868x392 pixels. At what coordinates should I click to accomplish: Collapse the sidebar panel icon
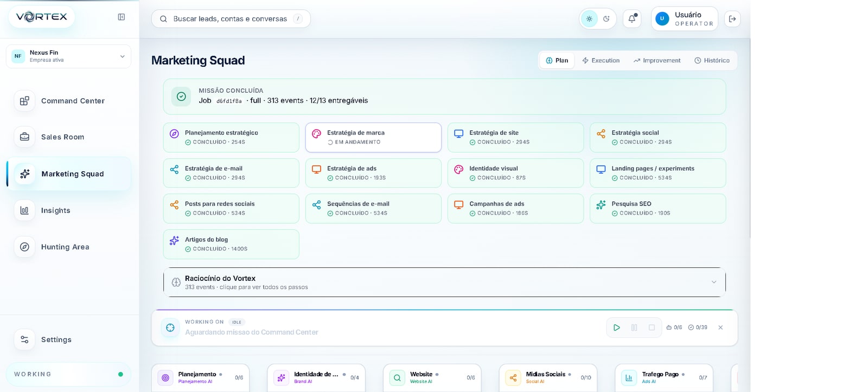click(122, 17)
